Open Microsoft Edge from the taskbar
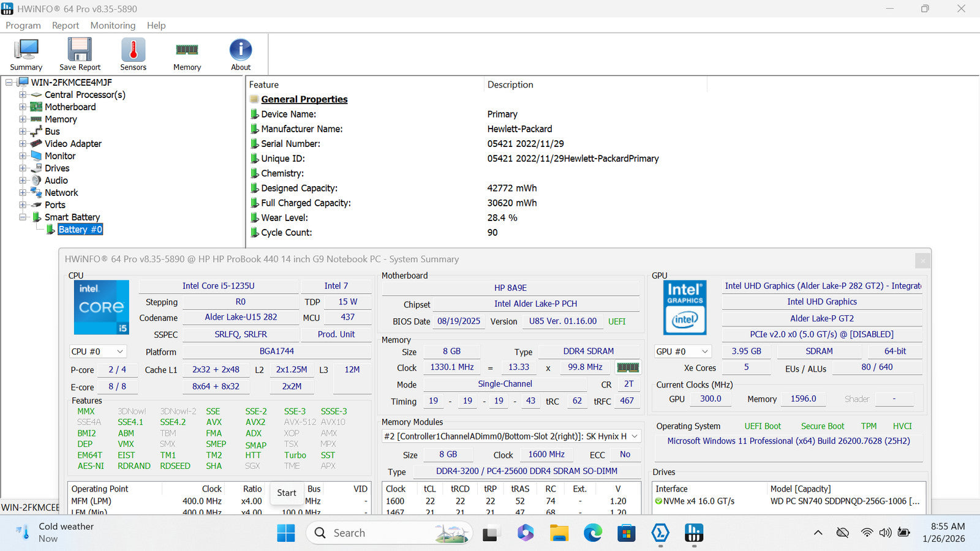The width and height of the screenshot is (980, 551). 592,533
